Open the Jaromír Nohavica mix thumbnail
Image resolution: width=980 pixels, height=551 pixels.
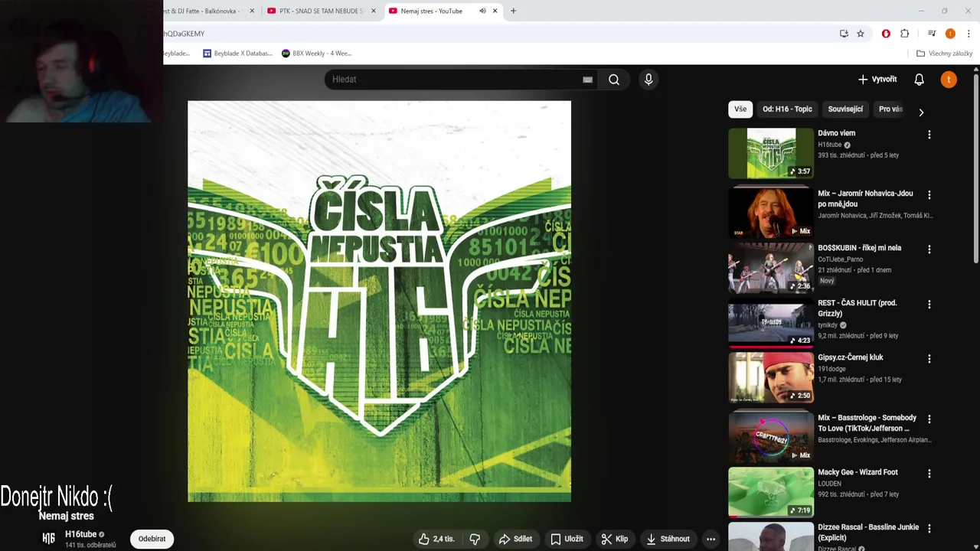point(771,213)
